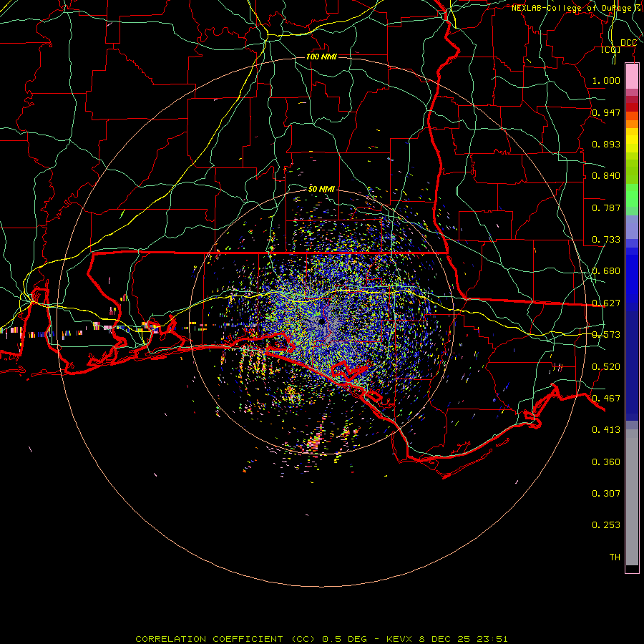
Task: Click the 0.520 legend value
Action: click(606, 367)
